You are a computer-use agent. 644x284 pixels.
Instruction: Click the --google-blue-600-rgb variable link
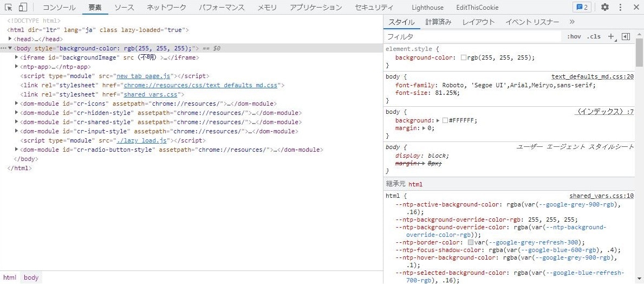click(x=560, y=250)
